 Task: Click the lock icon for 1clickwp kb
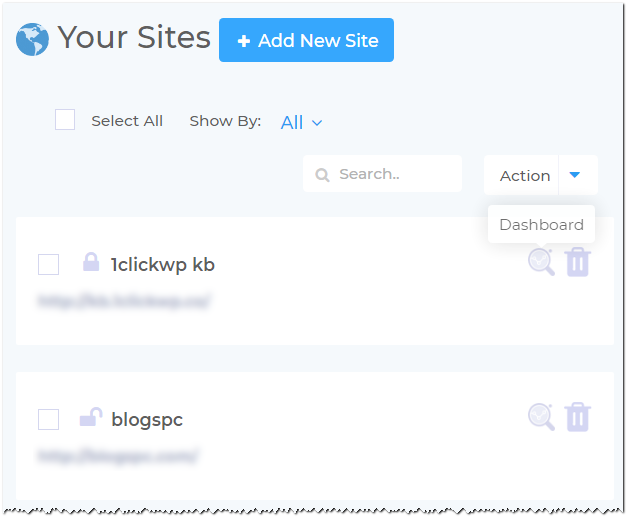pos(91,262)
